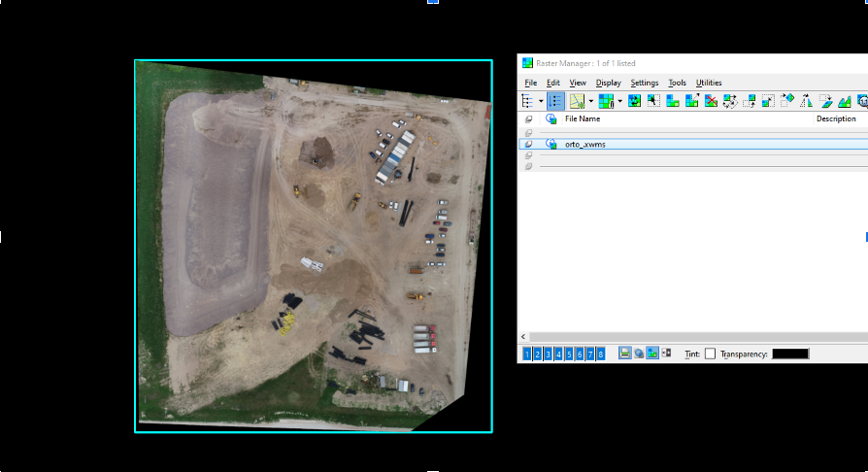
Task: Select the Move raster tool
Action: [x=749, y=101]
